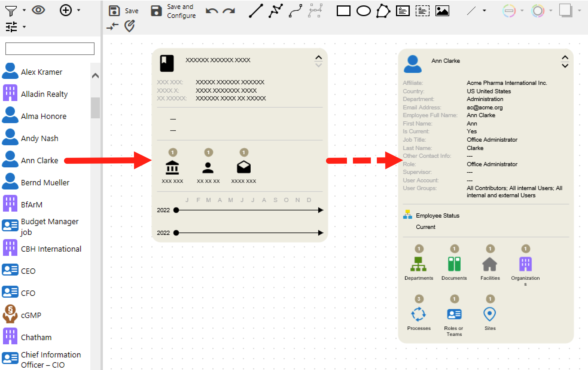
Task: Click the sidebar search input field
Action: (50, 49)
